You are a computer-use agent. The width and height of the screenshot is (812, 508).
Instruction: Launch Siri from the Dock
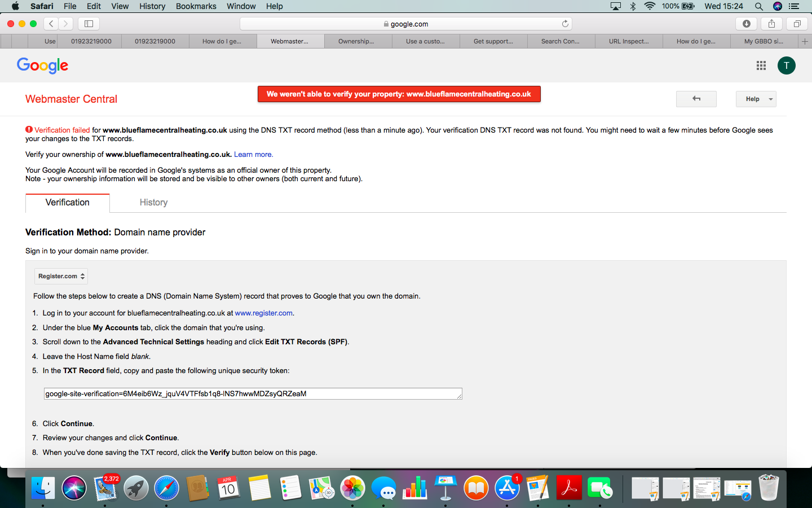[x=74, y=488]
